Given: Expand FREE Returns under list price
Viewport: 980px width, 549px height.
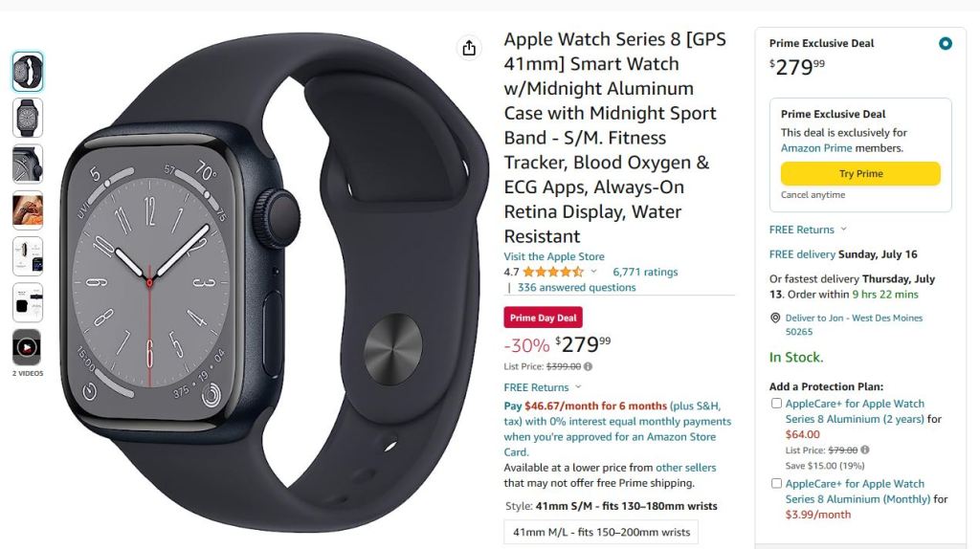Looking at the screenshot, I should [x=543, y=387].
